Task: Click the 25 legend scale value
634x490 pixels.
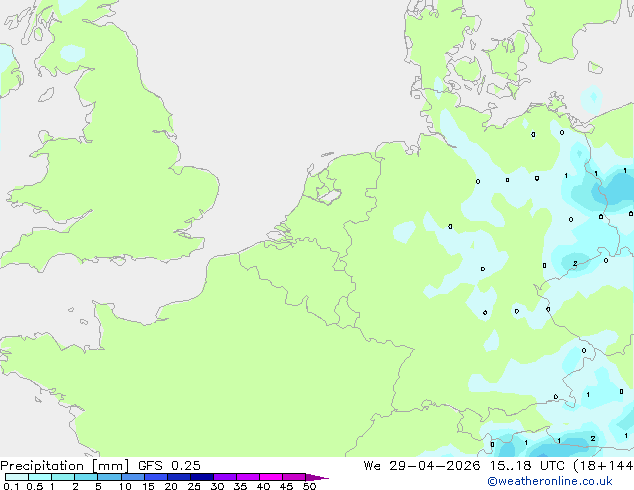Action: coord(194,486)
